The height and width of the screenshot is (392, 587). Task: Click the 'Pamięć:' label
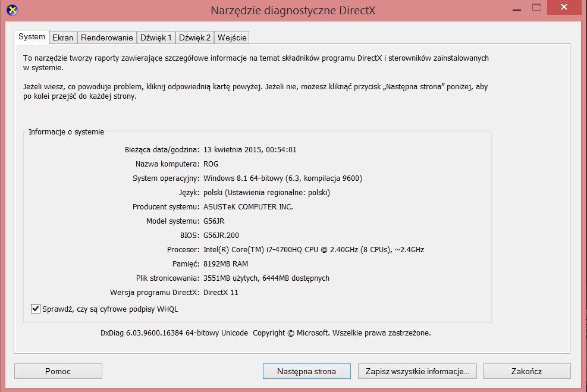click(186, 264)
